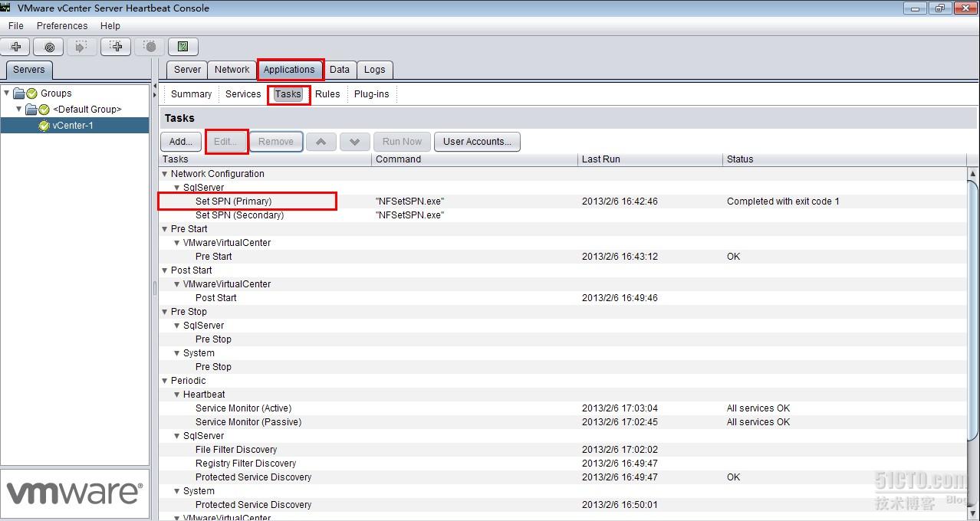Click the greyed-out dashed-circle toolbar icon
This screenshot has width=980, height=521.
(x=150, y=47)
